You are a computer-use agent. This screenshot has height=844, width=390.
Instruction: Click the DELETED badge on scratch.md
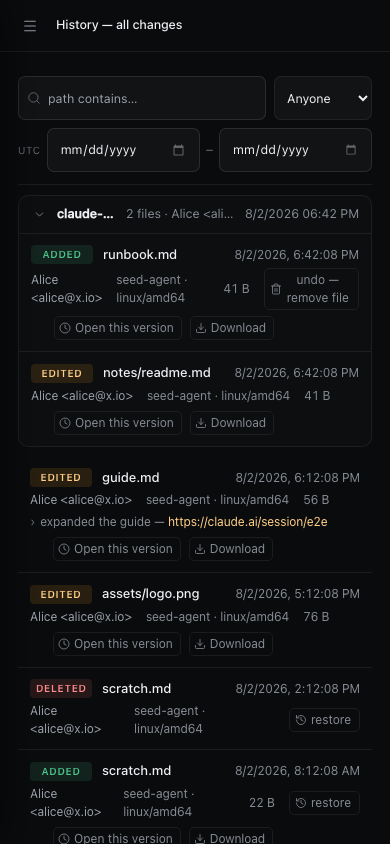coord(61,688)
